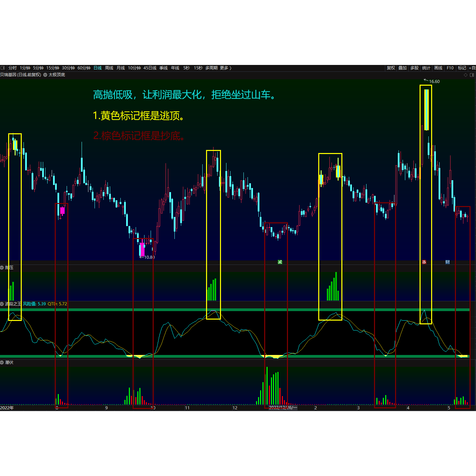Click month 5 on the time axis
Image resolution: width=476 pixels, height=476 pixels.
tap(449, 408)
